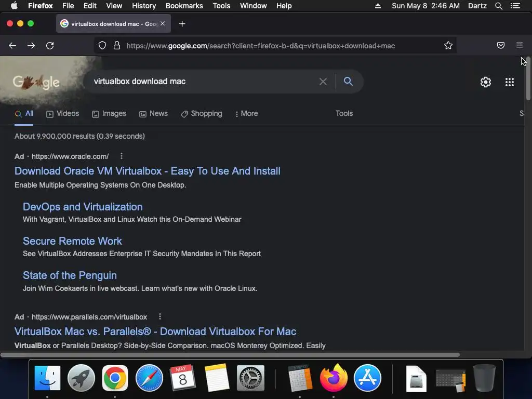
Task: Open the Help menu
Action: point(284,6)
